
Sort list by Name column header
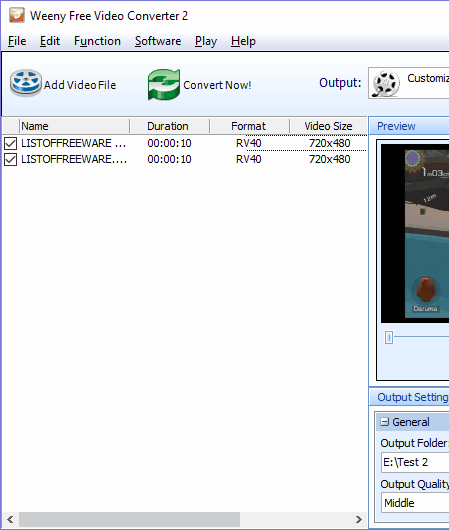pos(74,126)
